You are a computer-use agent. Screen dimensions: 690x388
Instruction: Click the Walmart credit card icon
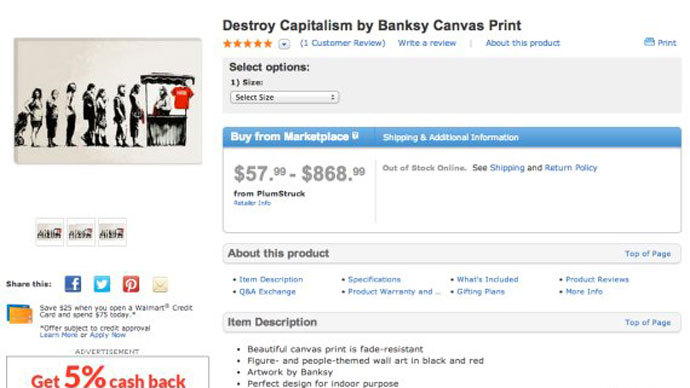pyautogui.click(x=19, y=314)
